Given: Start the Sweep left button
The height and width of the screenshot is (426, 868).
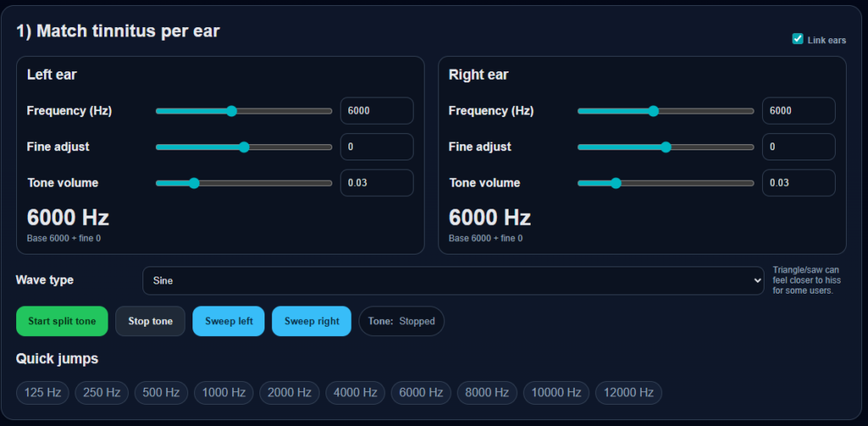Looking at the screenshot, I should point(229,322).
